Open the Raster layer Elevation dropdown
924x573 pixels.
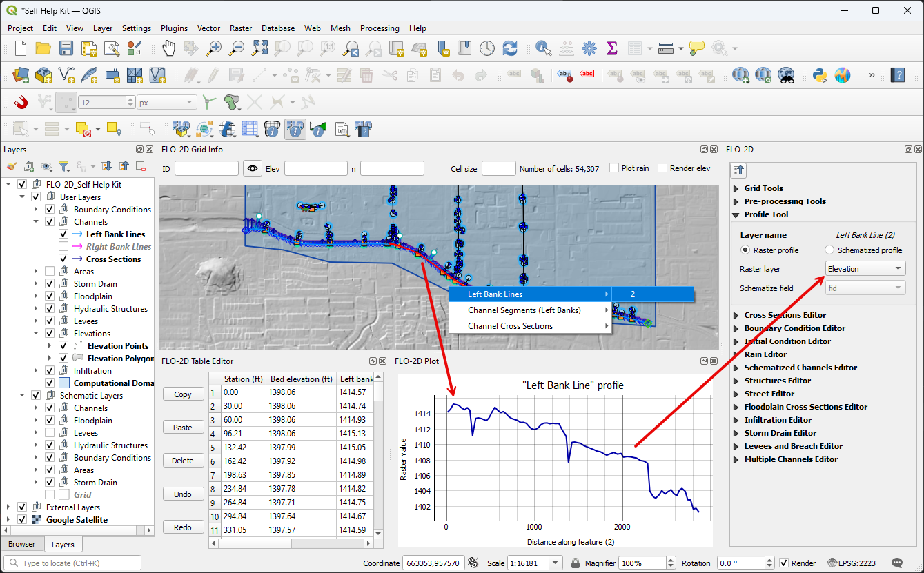(865, 269)
